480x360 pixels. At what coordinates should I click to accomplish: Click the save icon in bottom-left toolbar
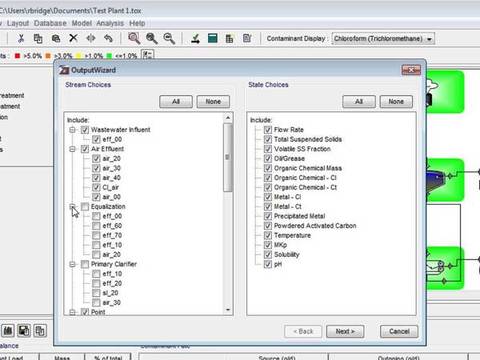coord(24,331)
